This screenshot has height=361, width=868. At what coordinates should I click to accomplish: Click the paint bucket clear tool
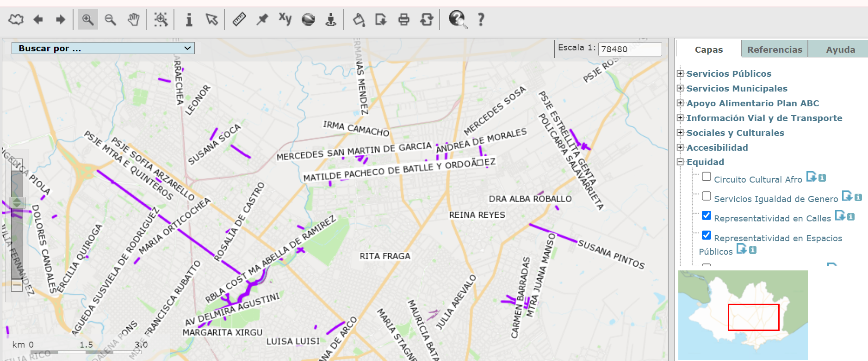click(359, 19)
